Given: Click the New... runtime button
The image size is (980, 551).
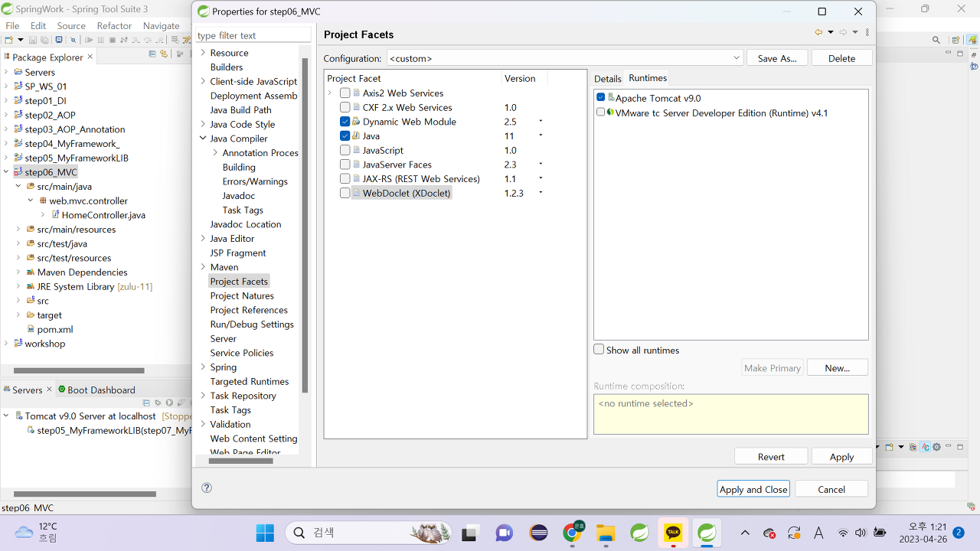Looking at the screenshot, I should click(838, 367).
